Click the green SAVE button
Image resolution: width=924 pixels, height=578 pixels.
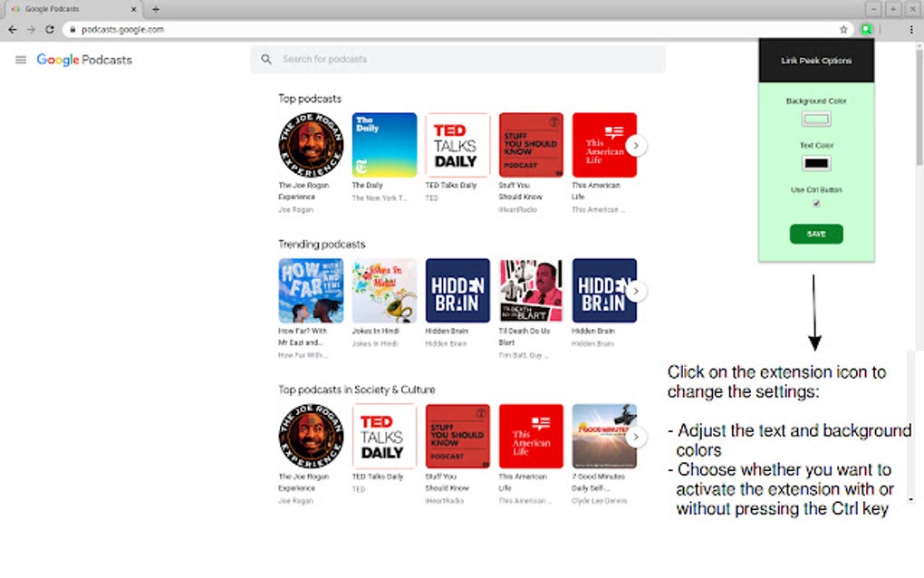click(816, 234)
